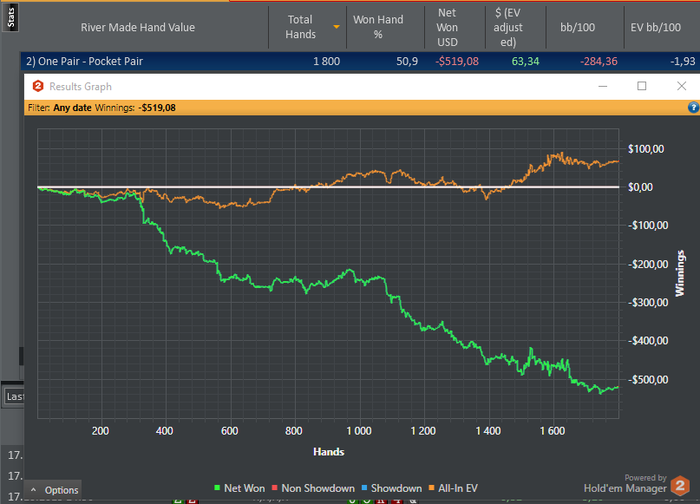This screenshot has width=700, height=504.
Task: Toggle the All-In EV legend series
Action: 453,488
